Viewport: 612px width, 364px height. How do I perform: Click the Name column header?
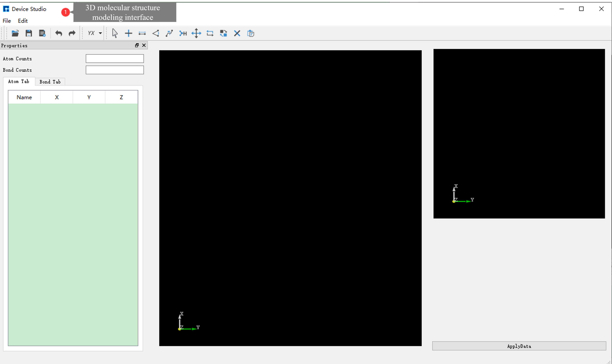pyautogui.click(x=24, y=97)
